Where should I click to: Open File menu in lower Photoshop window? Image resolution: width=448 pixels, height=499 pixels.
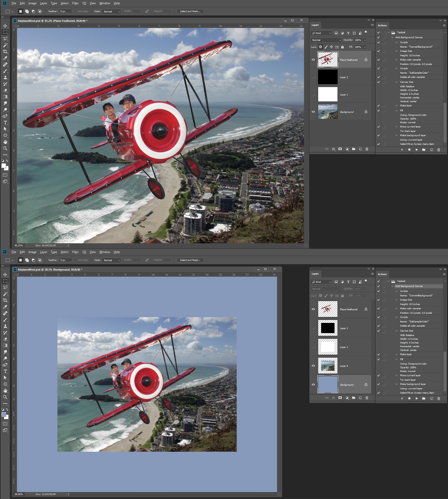pyautogui.click(x=14, y=252)
